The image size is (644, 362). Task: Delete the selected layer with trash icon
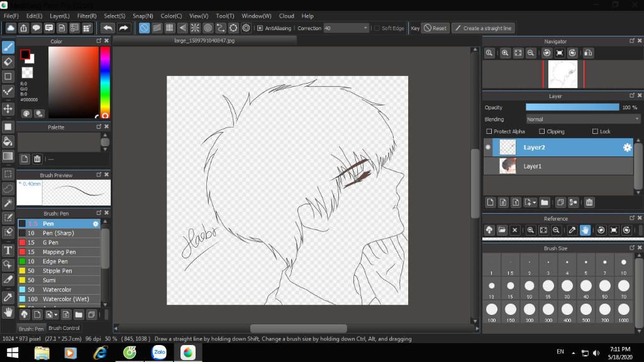[589, 202]
